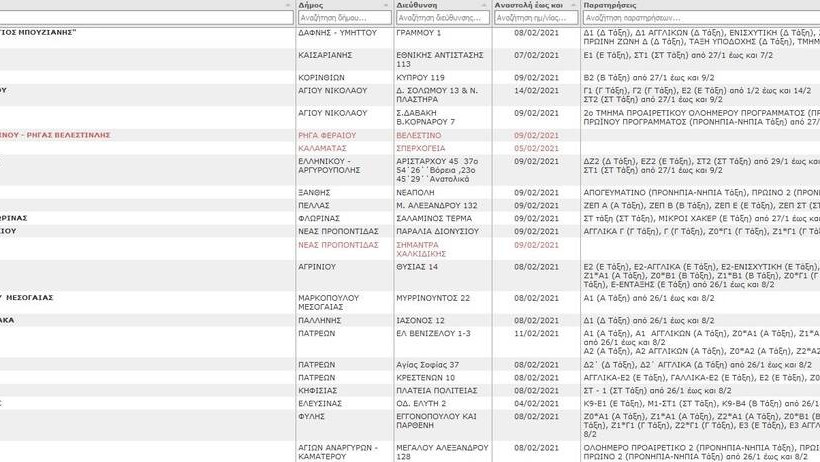This screenshot has height=462, width=820.
Task: Sort by the Παρατηρήσεις column header
Action: pyautogui.click(x=614, y=5)
